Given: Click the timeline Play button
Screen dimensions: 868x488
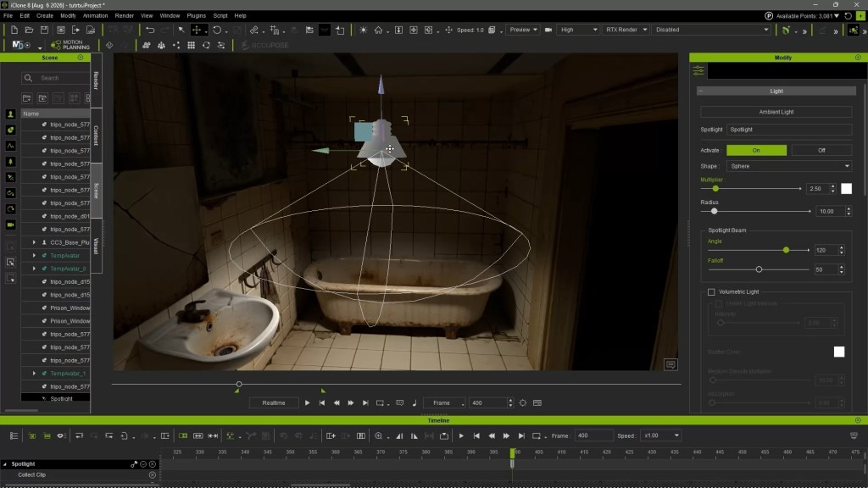Looking at the screenshot, I should pyautogui.click(x=461, y=436).
